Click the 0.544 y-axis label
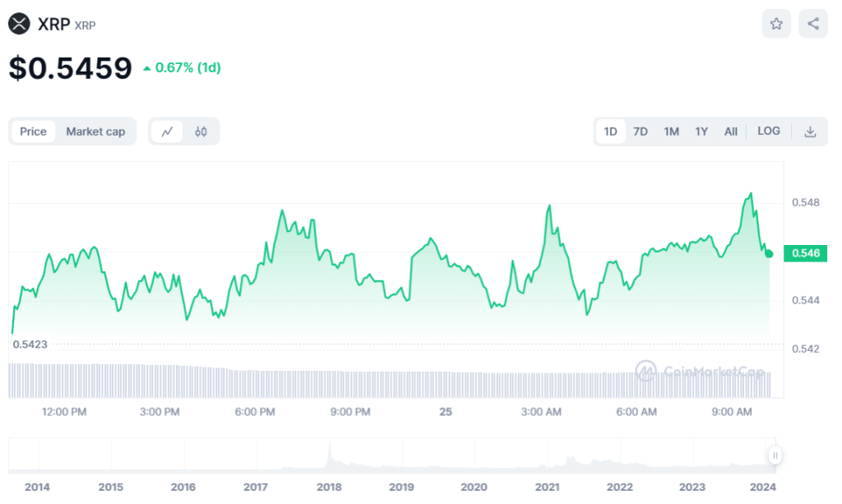 point(806,300)
